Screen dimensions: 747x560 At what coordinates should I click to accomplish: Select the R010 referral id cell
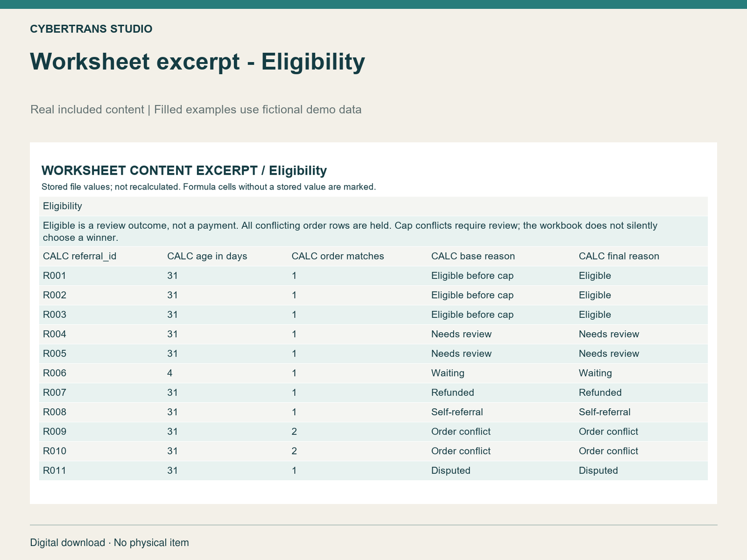click(55, 451)
